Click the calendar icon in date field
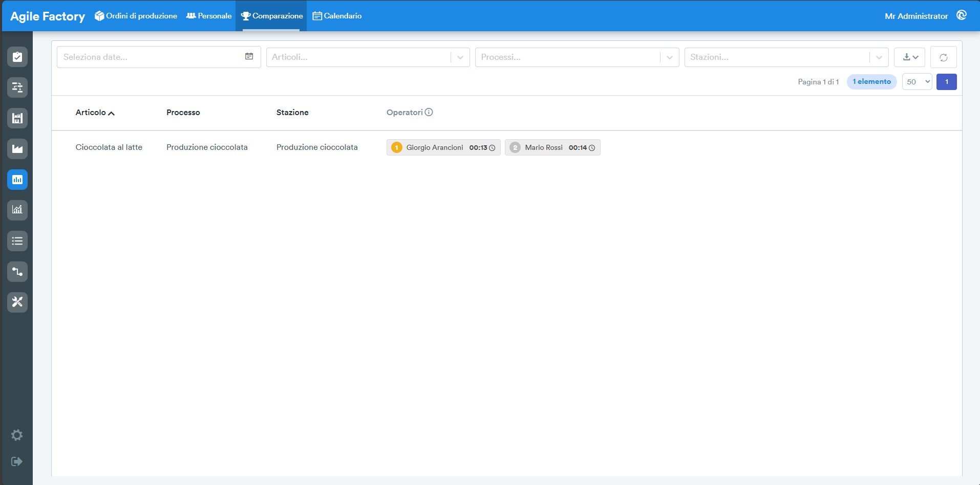The width and height of the screenshot is (980, 485). (249, 56)
